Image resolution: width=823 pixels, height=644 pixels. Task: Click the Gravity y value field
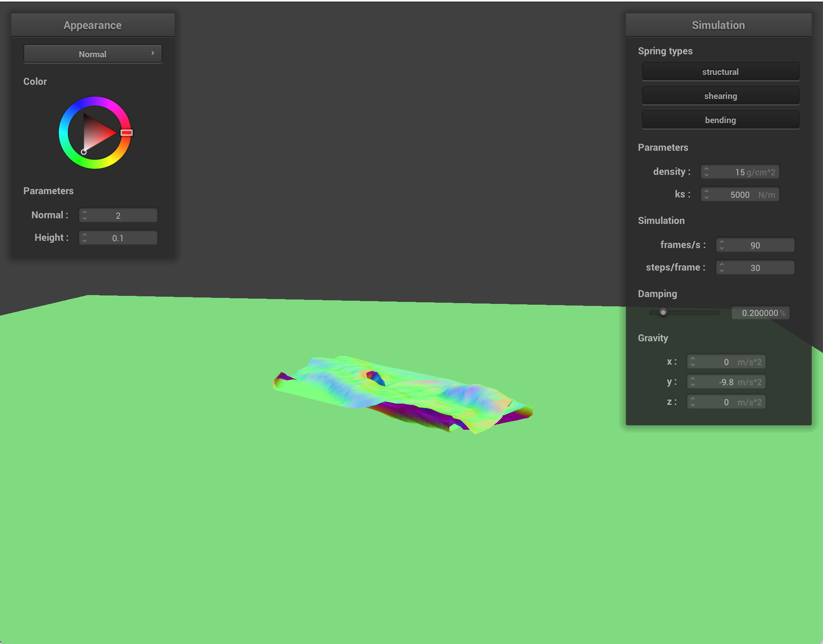[726, 382]
